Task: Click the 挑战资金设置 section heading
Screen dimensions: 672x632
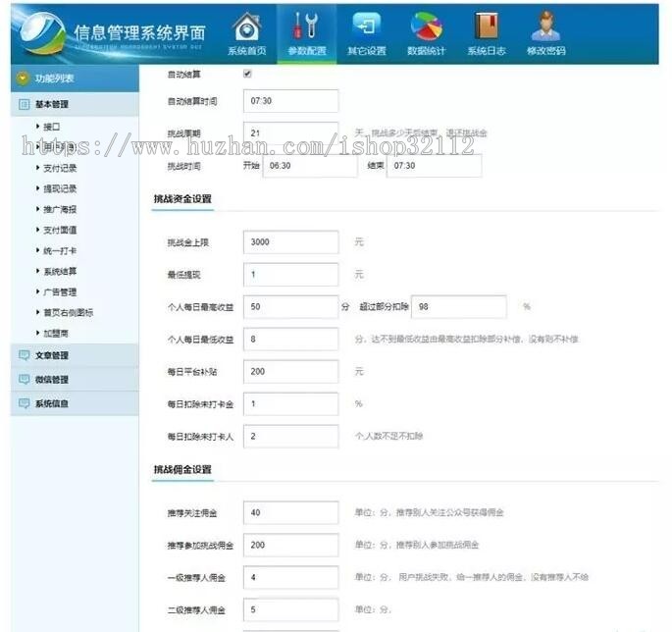Action: 182,199
